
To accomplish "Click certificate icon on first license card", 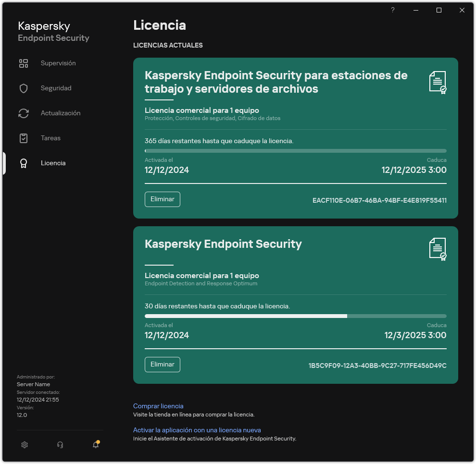I will tap(438, 82).
